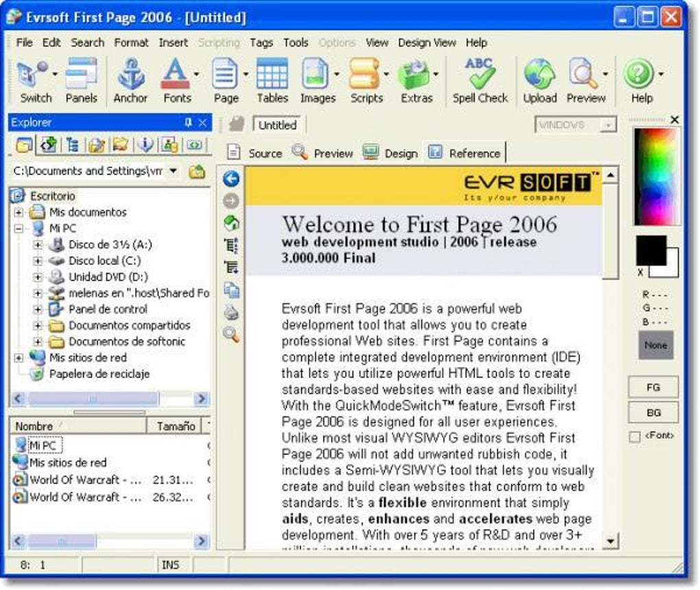This screenshot has width=700, height=590.
Task: Expand Mis sitios de red node
Action: coord(19,358)
